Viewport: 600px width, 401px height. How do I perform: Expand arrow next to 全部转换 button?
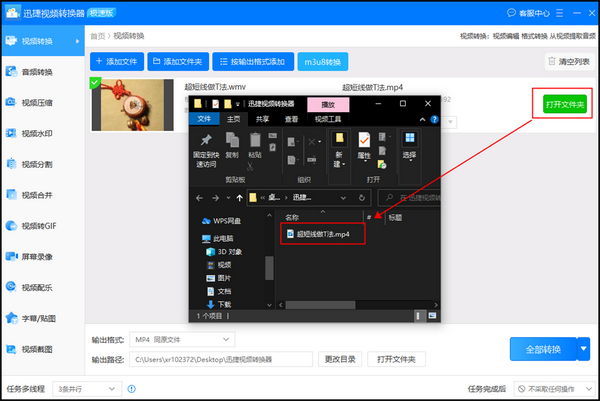[583, 349]
